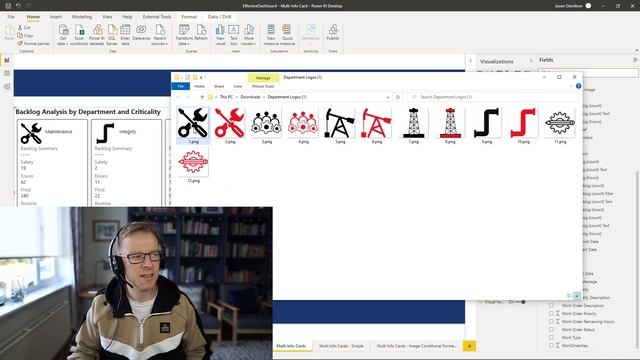Open the External Tools ribbon tab

[157, 17]
